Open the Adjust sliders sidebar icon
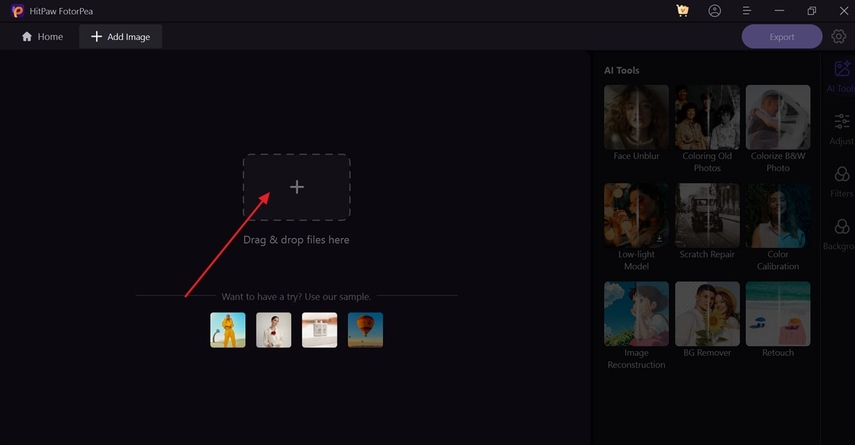855x445 pixels. point(842,121)
